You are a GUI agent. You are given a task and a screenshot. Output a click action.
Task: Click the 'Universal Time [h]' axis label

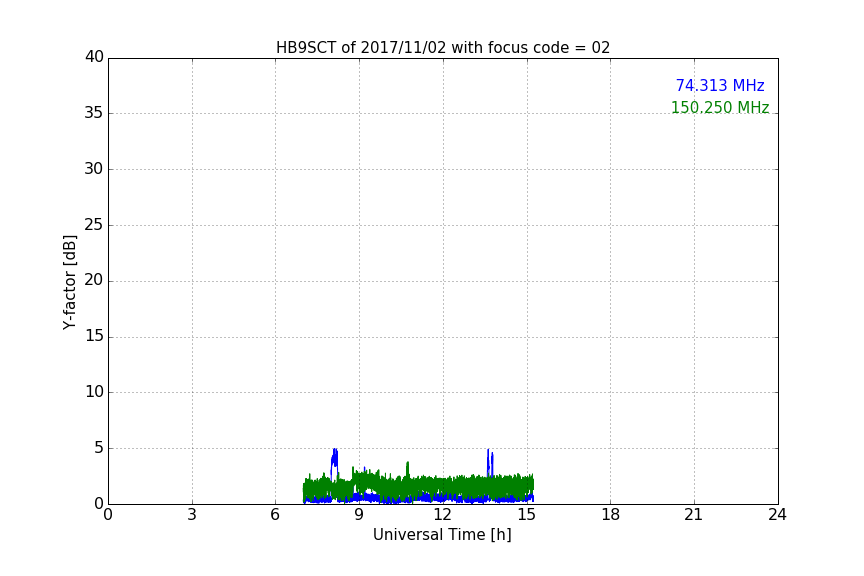(442, 535)
